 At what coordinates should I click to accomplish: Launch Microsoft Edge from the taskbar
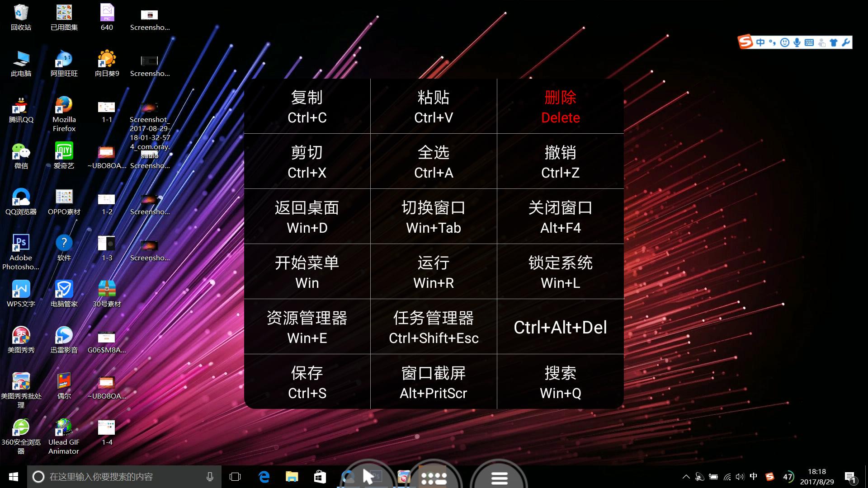[x=264, y=476]
